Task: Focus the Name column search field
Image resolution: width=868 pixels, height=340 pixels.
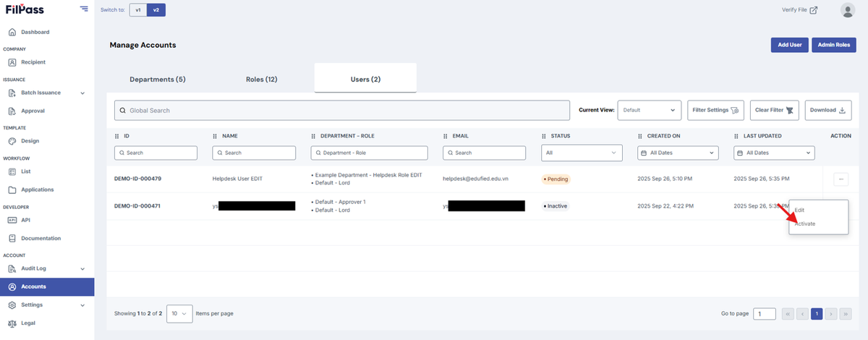Action: tap(254, 153)
